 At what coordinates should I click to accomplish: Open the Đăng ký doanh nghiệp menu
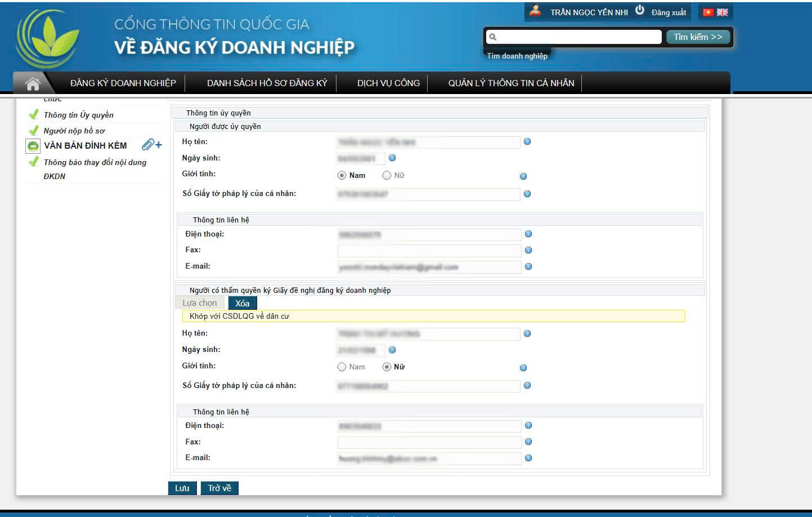click(x=123, y=83)
